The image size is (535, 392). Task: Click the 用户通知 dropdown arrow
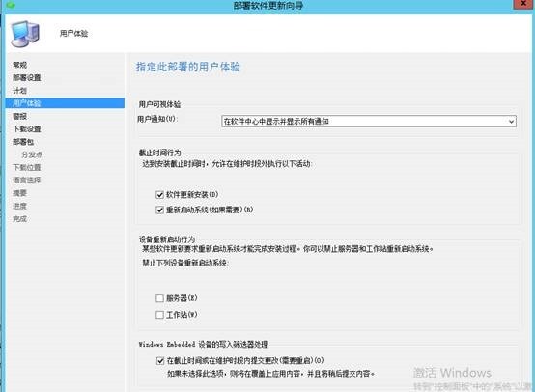tap(511, 122)
